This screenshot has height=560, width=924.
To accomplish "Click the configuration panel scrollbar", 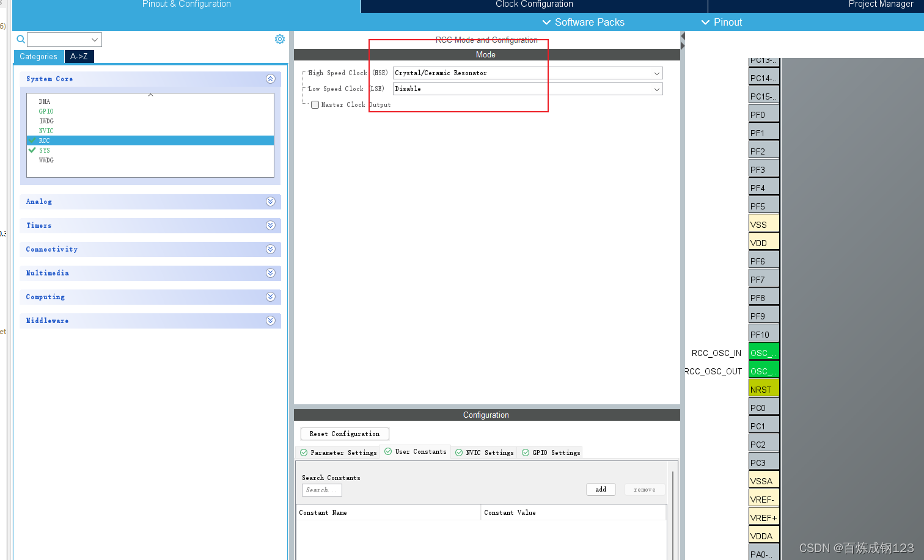I will pyautogui.click(x=673, y=515).
